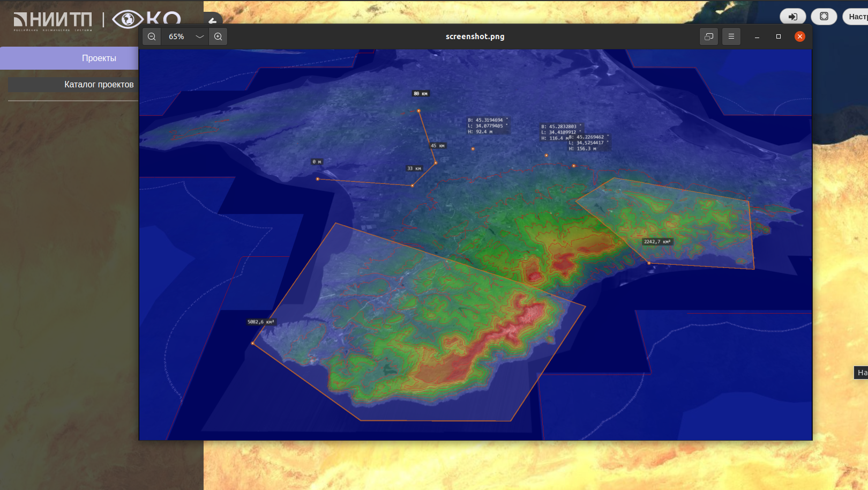Viewport: 868px width, 490px height.
Task: Zoom in the image viewer
Action: tap(218, 36)
